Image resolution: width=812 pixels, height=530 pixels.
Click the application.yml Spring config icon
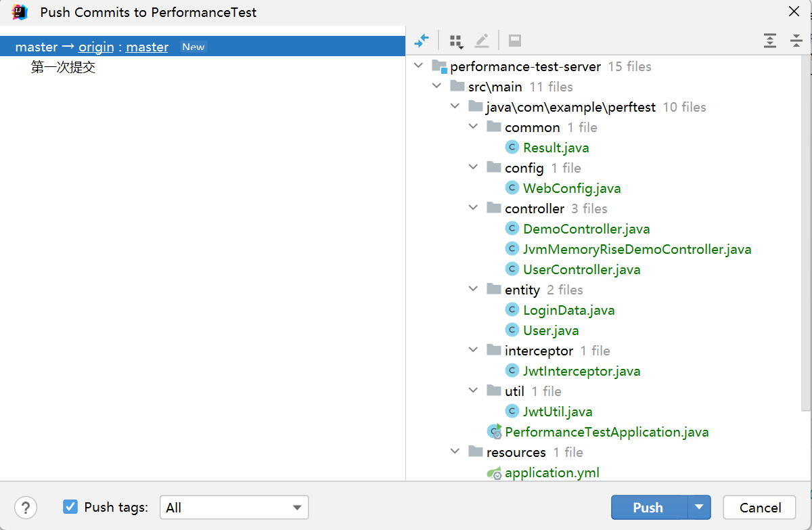(x=494, y=473)
